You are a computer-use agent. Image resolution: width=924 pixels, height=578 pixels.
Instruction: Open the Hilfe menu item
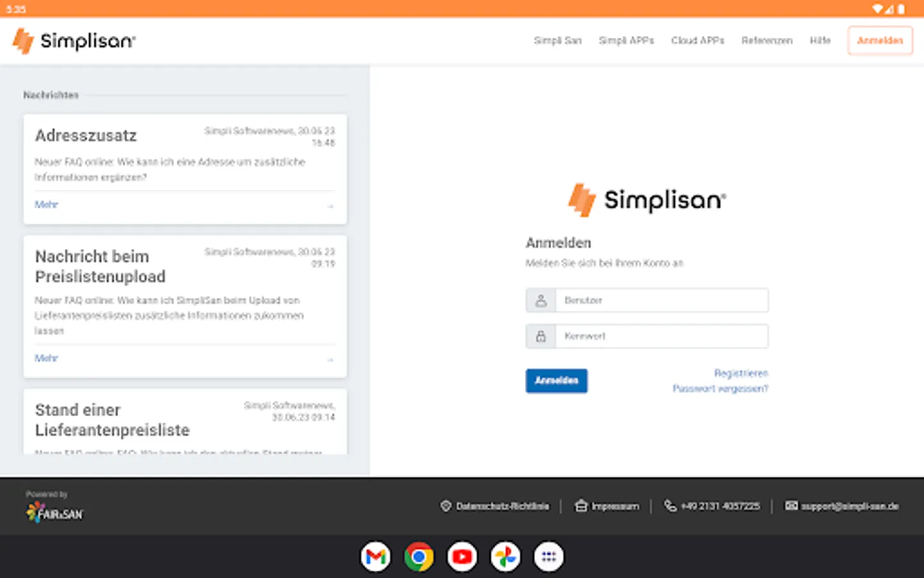tap(820, 40)
